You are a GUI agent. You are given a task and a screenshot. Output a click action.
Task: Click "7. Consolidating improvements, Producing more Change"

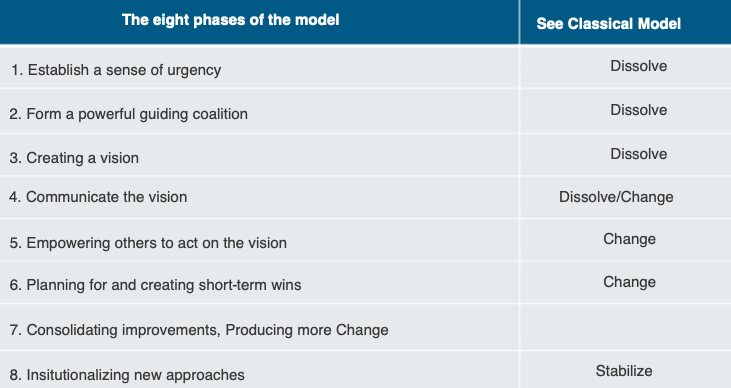(x=199, y=330)
